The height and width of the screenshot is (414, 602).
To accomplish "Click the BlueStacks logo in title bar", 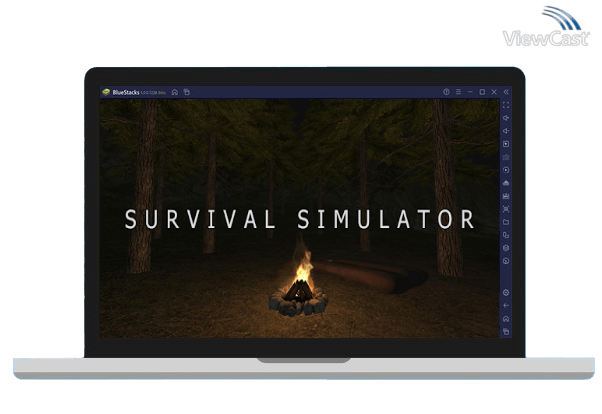I will 106,92.
